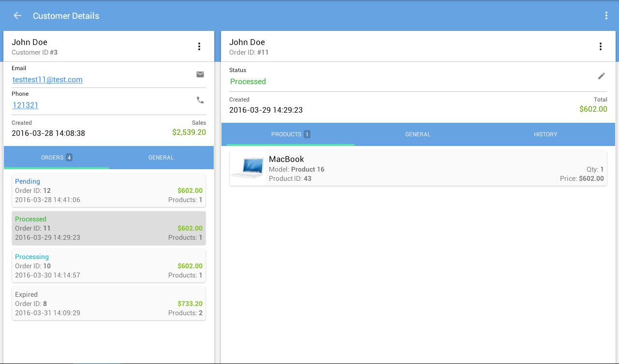Open Pending order ID 12
The height and width of the screenshot is (364, 619).
point(109,190)
